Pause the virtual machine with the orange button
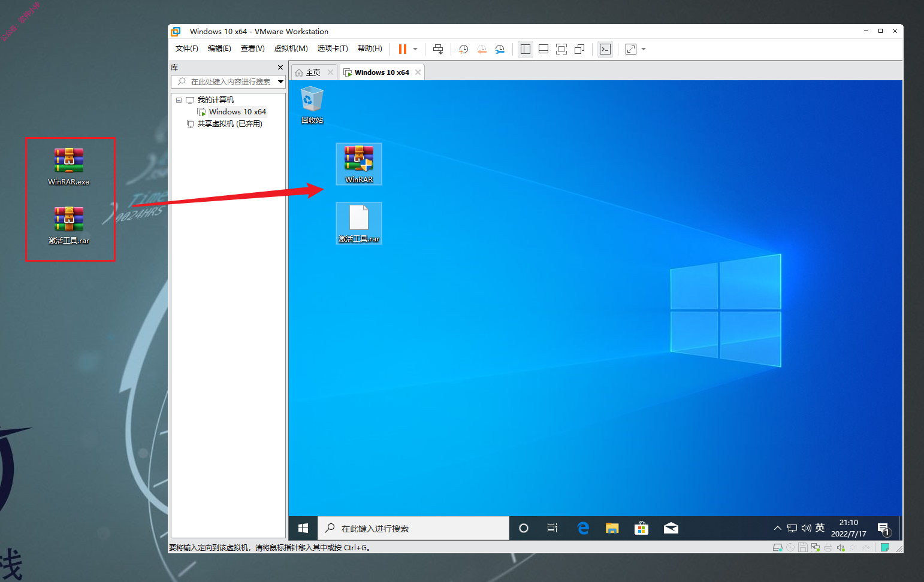The width and height of the screenshot is (924, 582). pyautogui.click(x=403, y=49)
